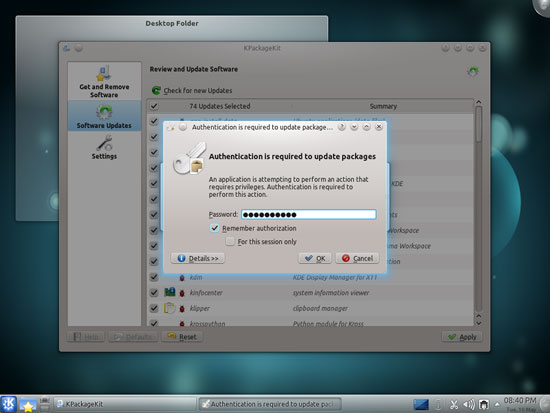Toggle the 74 Updates Selected header checkbox
Image resolution: width=550 pixels, height=413 pixels.
(x=154, y=106)
